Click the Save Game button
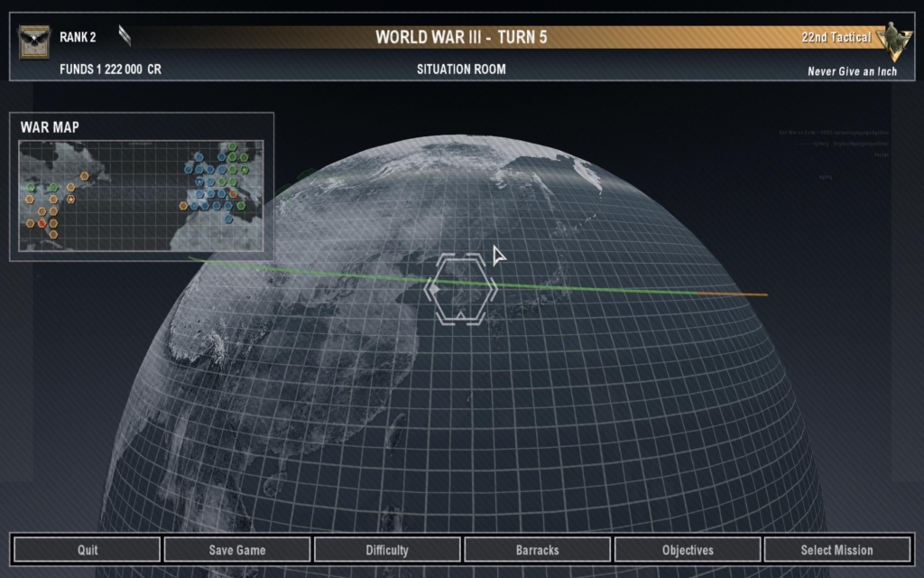Viewport: 924px width, 578px height. tap(237, 550)
